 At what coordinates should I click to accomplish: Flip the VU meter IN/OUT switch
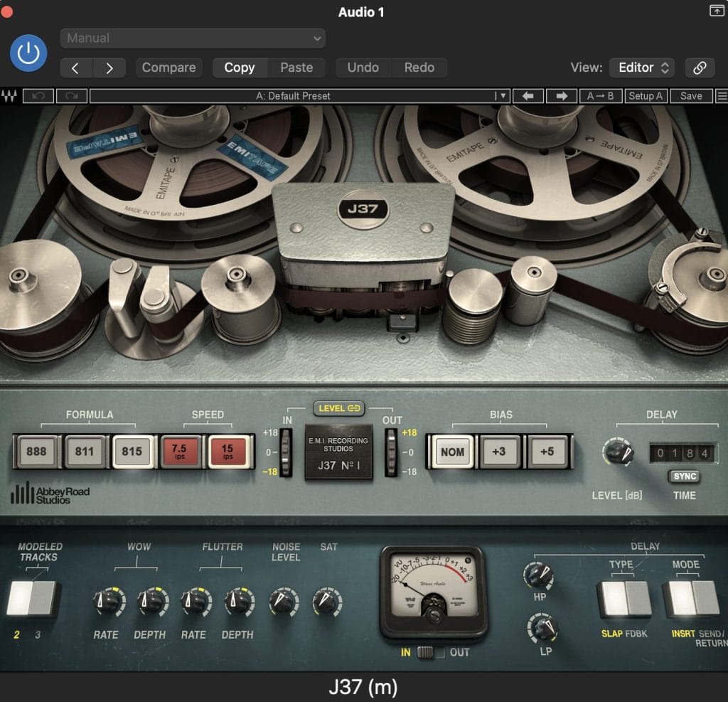[430, 652]
